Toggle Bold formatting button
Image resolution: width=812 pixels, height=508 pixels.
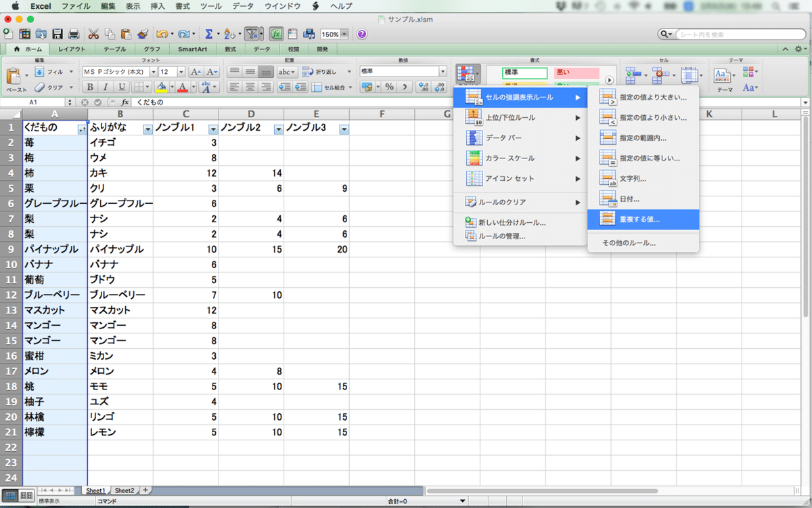[x=90, y=87]
